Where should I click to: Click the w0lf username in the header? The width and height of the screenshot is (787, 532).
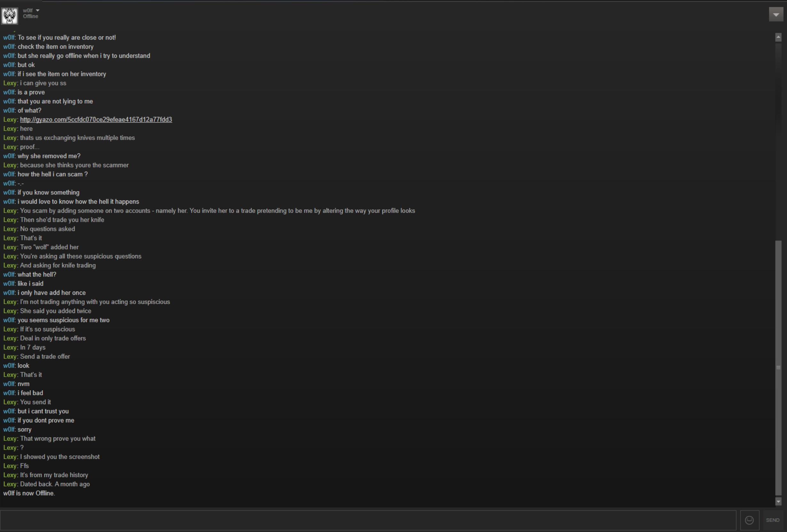click(28, 11)
